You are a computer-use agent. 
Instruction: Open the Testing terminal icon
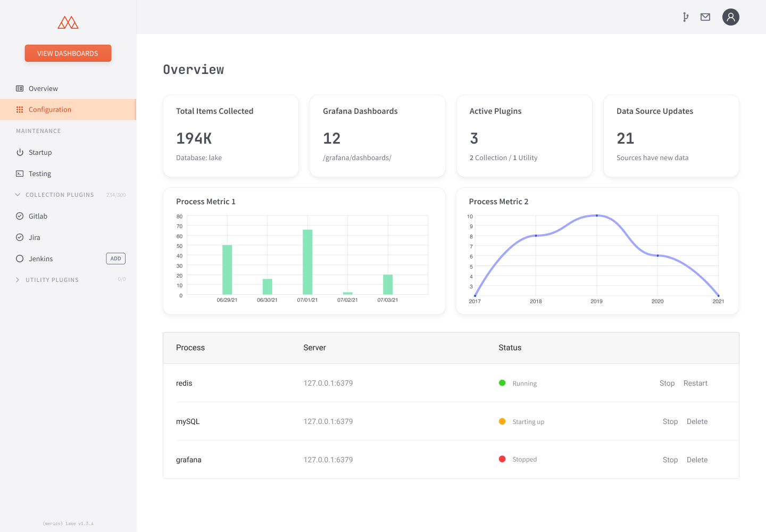tap(19, 173)
